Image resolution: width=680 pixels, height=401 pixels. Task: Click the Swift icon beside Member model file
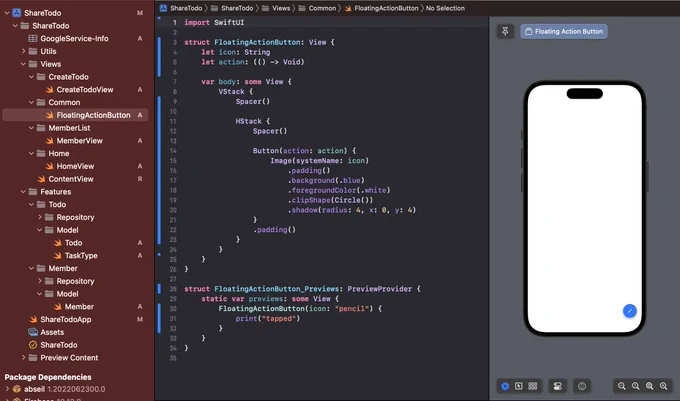coord(58,307)
